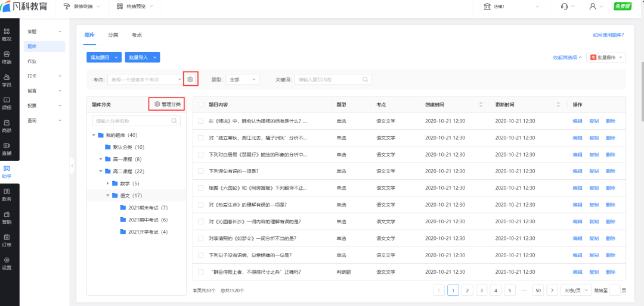Click the 批量导入 button
Screen dimensions: 644x306
143,57
